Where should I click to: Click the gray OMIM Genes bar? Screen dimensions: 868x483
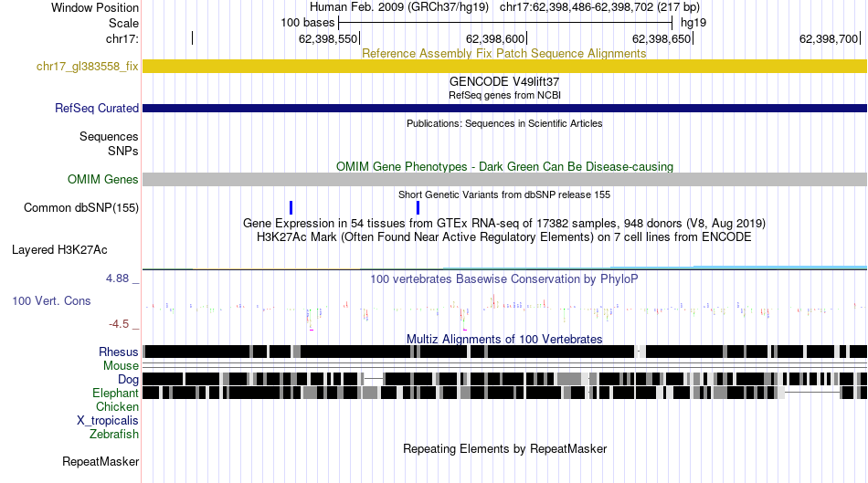click(504, 179)
